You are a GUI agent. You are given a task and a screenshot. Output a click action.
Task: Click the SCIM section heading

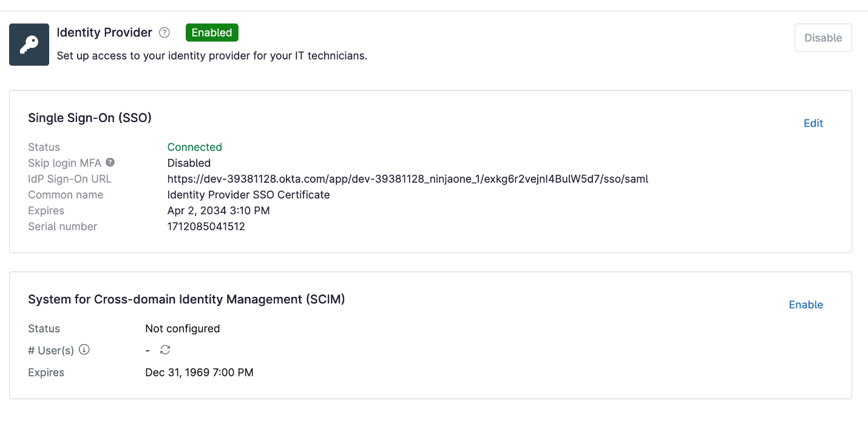186,299
